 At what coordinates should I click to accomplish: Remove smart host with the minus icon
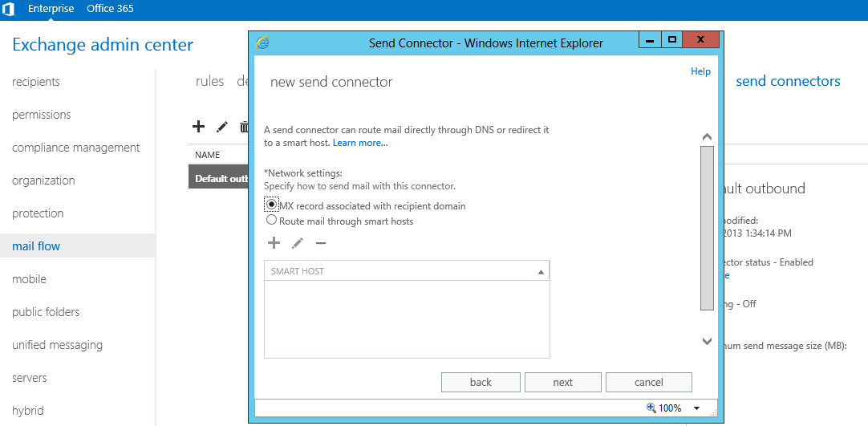[x=321, y=243]
